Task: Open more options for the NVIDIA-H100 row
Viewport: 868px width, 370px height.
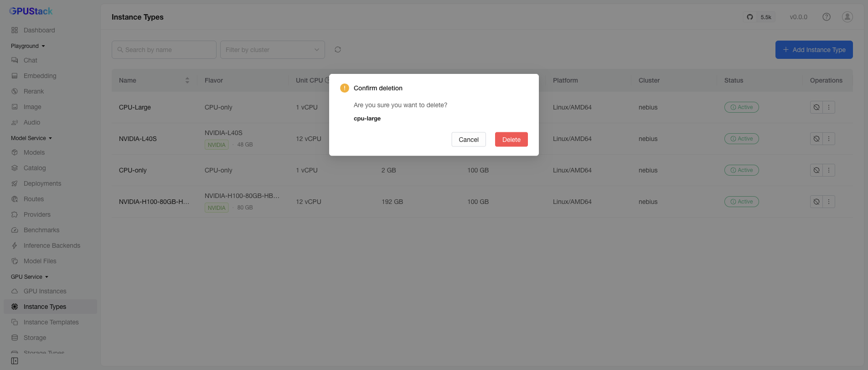Action: [x=829, y=202]
